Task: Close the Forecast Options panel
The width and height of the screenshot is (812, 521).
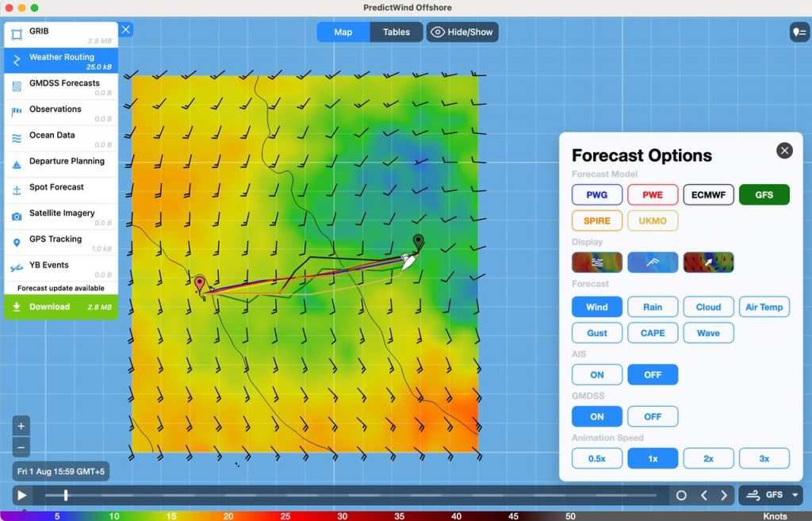Action: (784, 151)
